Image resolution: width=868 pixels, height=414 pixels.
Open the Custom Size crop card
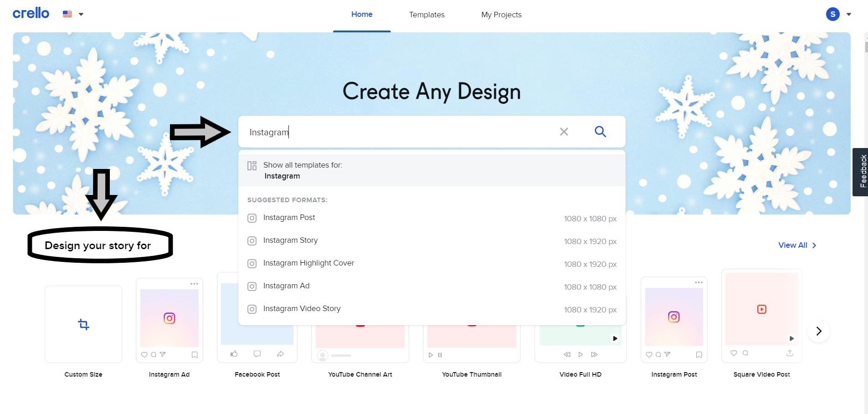tap(83, 324)
